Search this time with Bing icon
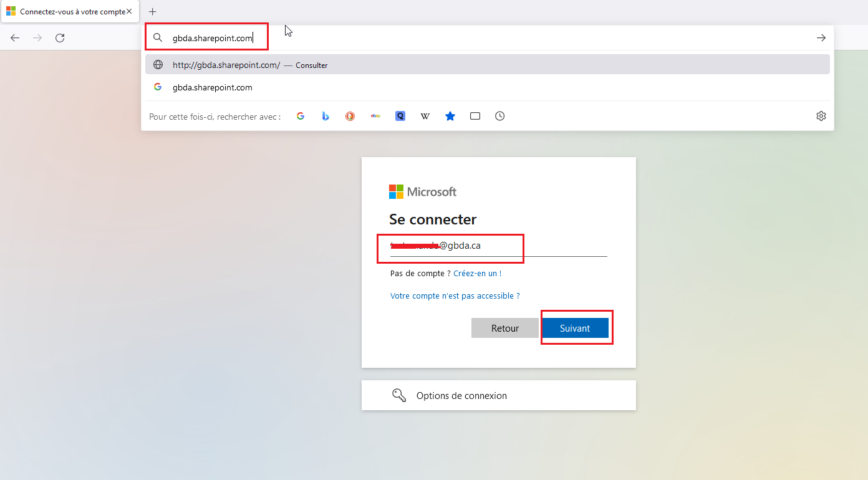The height and width of the screenshot is (480, 868). pos(325,116)
